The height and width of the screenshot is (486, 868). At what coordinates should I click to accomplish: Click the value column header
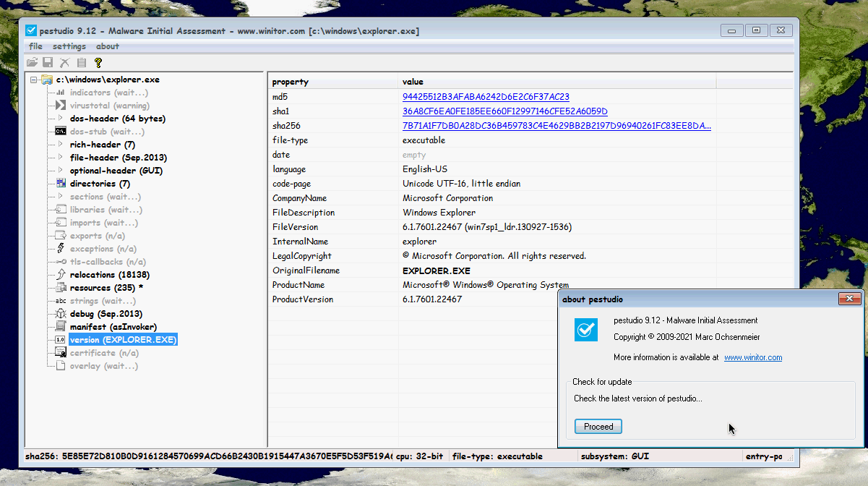[557, 82]
